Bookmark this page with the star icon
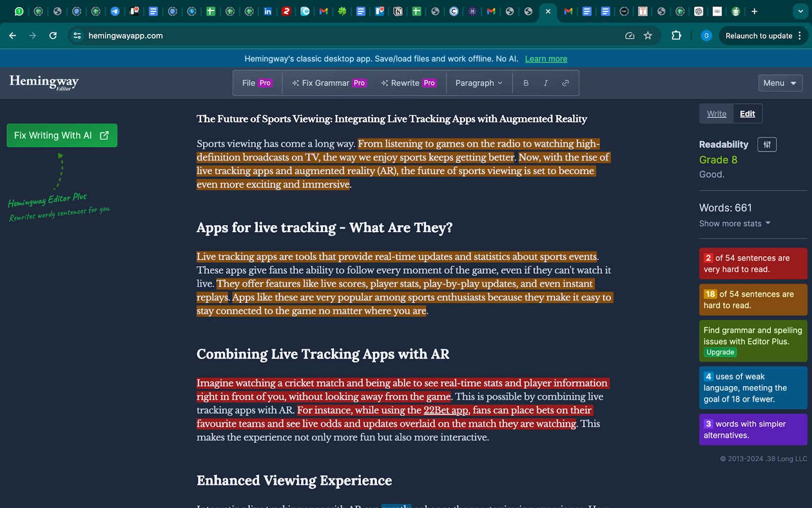The width and height of the screenshot is (812, 508). tap(648, 36)
